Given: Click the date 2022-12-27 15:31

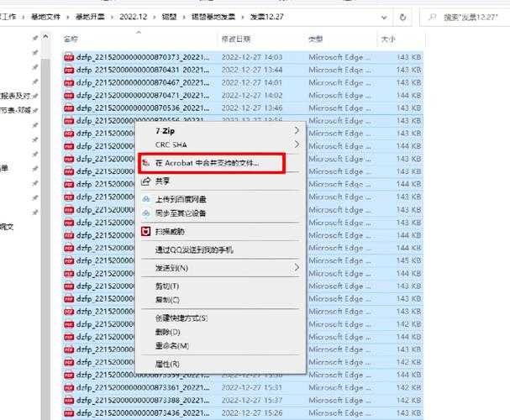Looking at the screenshot, I should 252,388.
